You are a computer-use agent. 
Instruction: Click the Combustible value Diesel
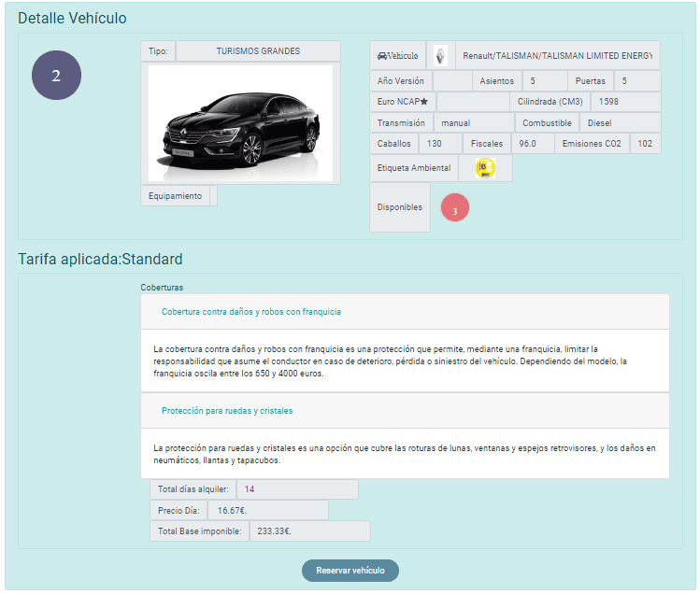coord(620,122)
